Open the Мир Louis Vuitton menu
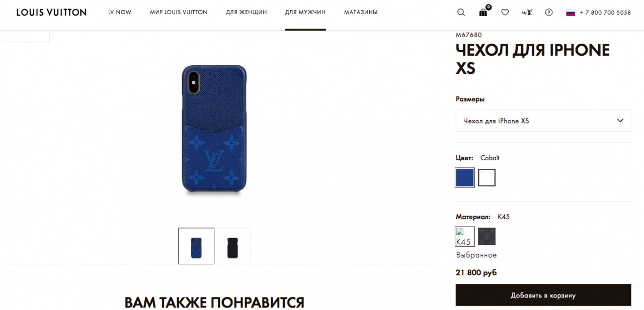This screenshot has height=310, width=644. point(179,12)
